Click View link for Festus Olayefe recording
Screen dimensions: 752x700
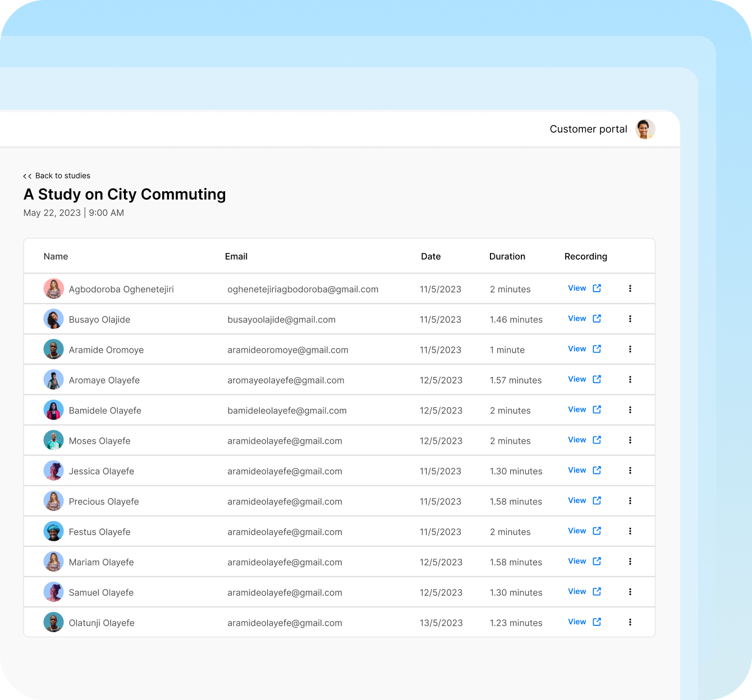[577, 531]
